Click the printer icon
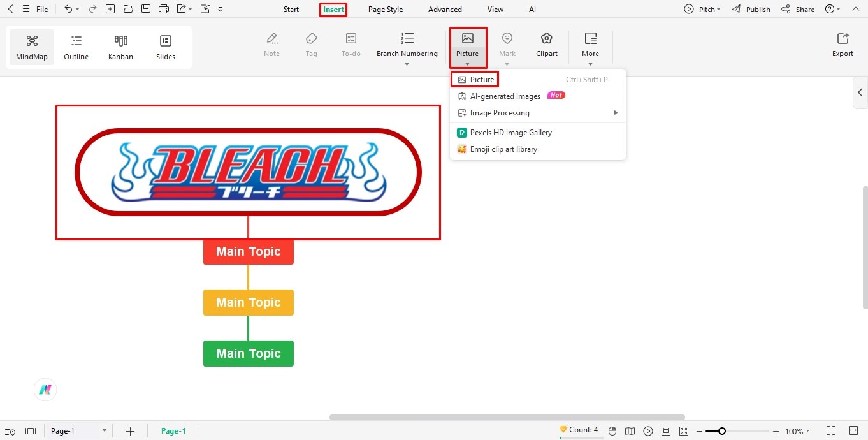The image size is (868, 440). (x=164, y=10)
